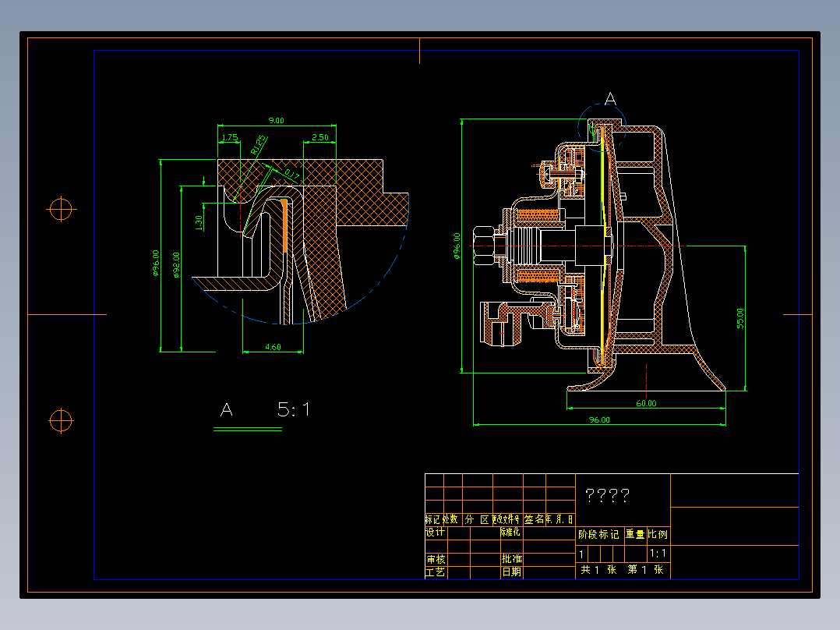Click the 5:1 detail scale label
This screenshot has width=840, height=630.
pos(294,409)
